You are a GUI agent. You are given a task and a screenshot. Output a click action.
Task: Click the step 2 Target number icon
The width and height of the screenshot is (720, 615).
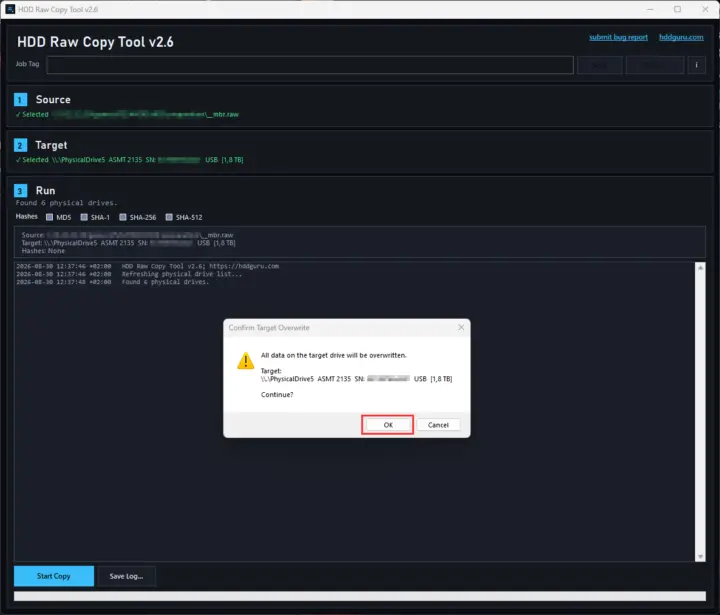coord(20,145)
